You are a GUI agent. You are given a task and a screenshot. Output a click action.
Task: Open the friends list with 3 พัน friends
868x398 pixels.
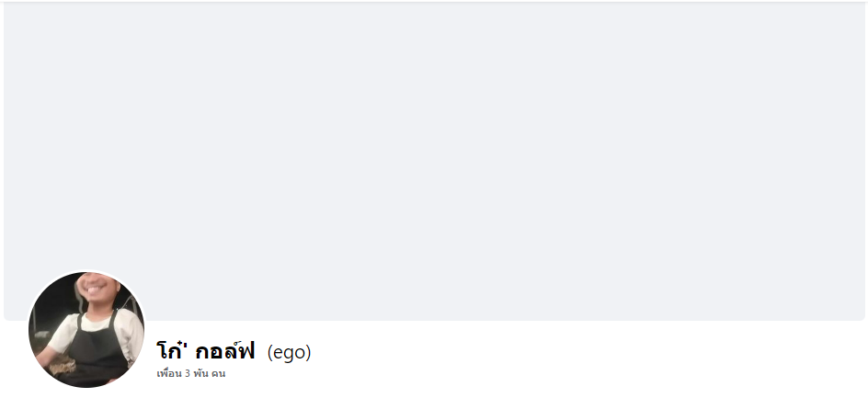(191, 374)
